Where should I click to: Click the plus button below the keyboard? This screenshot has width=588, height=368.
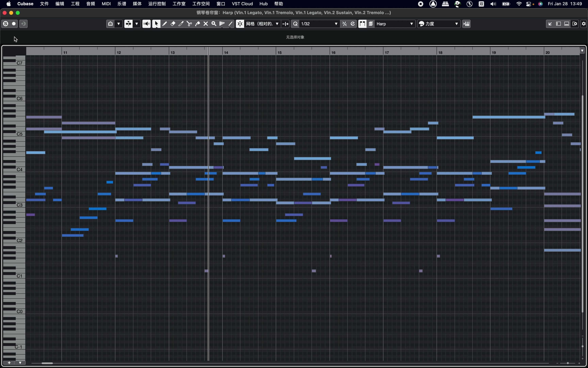point(9,363)
